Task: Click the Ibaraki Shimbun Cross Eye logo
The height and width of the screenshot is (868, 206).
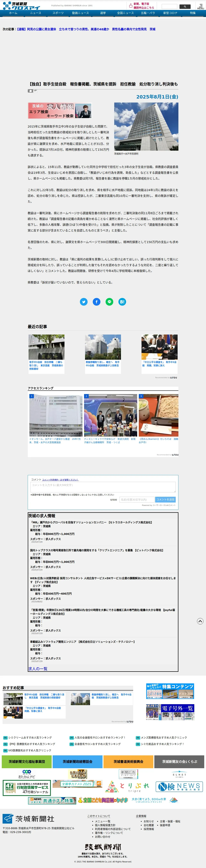Action: click(x=21, y=5)
